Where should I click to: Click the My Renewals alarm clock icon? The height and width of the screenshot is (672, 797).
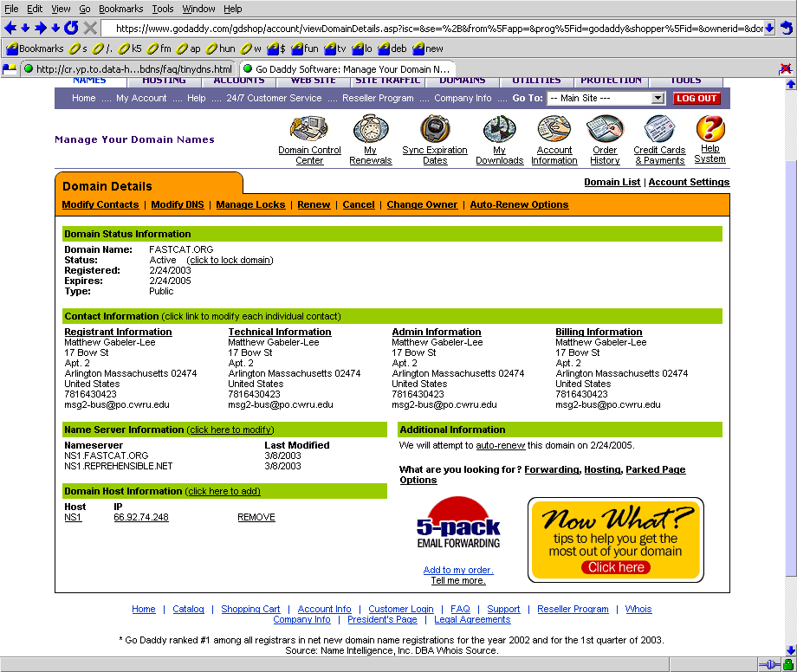pos(371,128)
